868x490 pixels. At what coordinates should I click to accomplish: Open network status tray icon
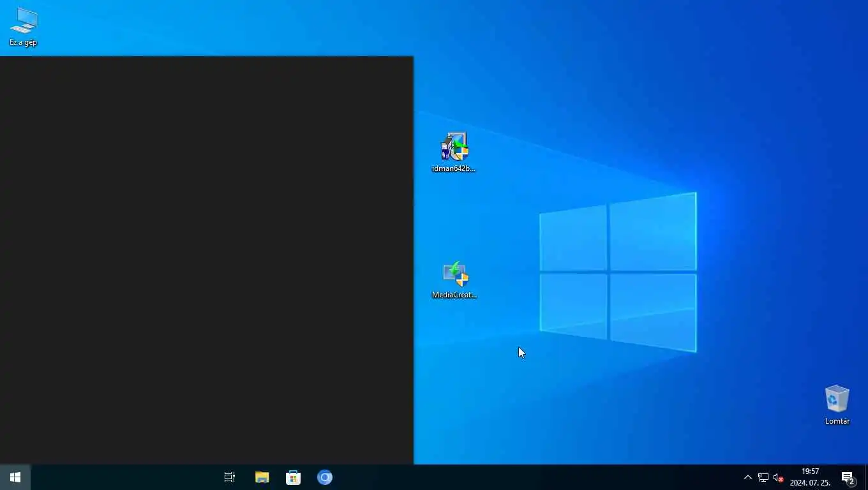coord(763,477)
